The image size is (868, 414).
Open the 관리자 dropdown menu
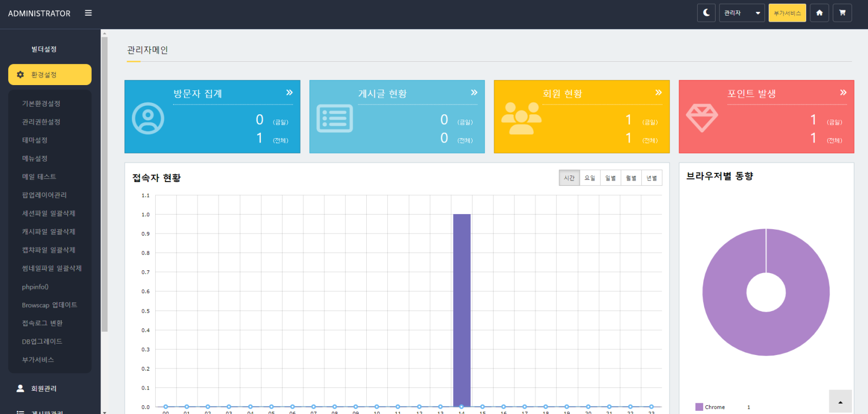[742, 13]
